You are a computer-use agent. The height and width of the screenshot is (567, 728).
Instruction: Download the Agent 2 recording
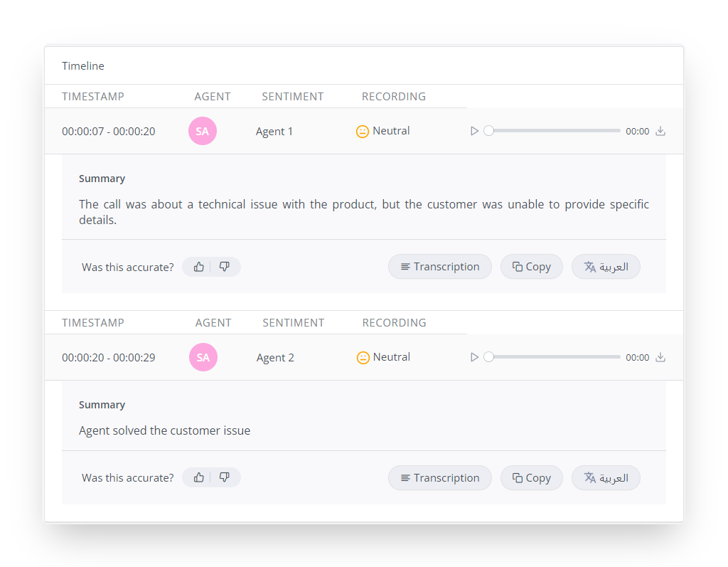click(660, 357)
